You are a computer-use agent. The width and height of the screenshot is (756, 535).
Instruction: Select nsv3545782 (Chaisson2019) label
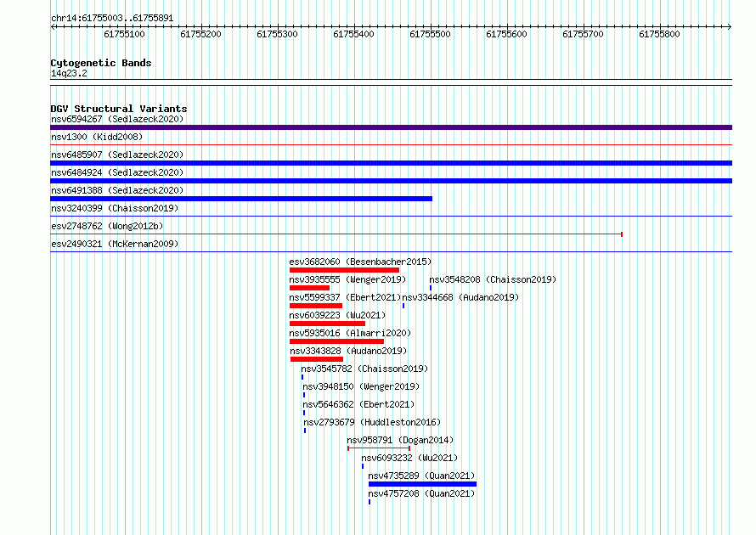point(364,369)
